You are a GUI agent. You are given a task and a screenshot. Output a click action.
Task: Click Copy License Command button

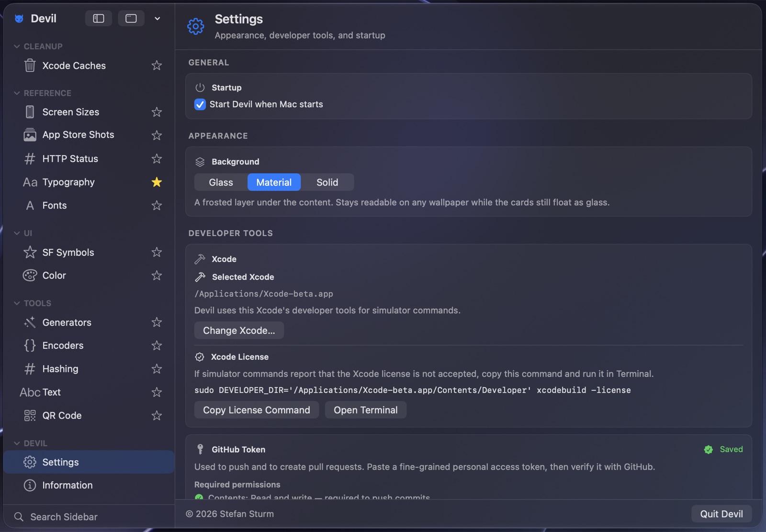(257, 410)
